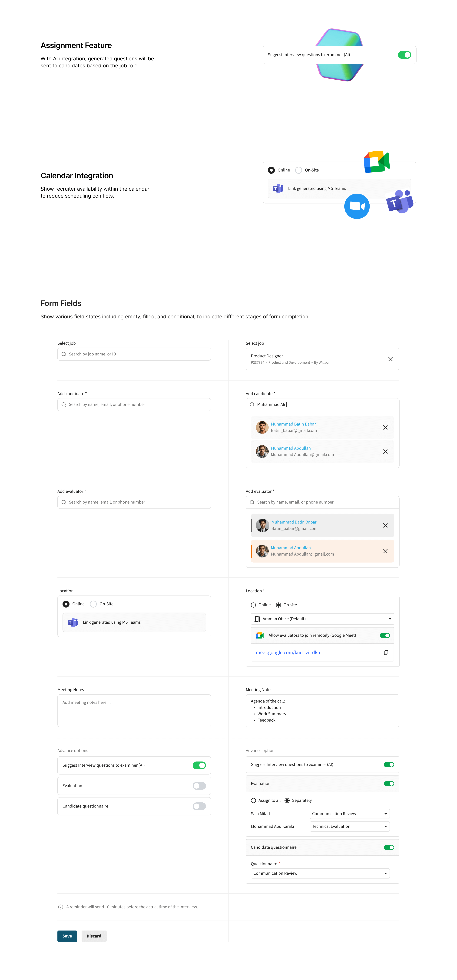Click the Google Meet logo icon
Viewport: 457px width, 980px height.
coord(376,162)
